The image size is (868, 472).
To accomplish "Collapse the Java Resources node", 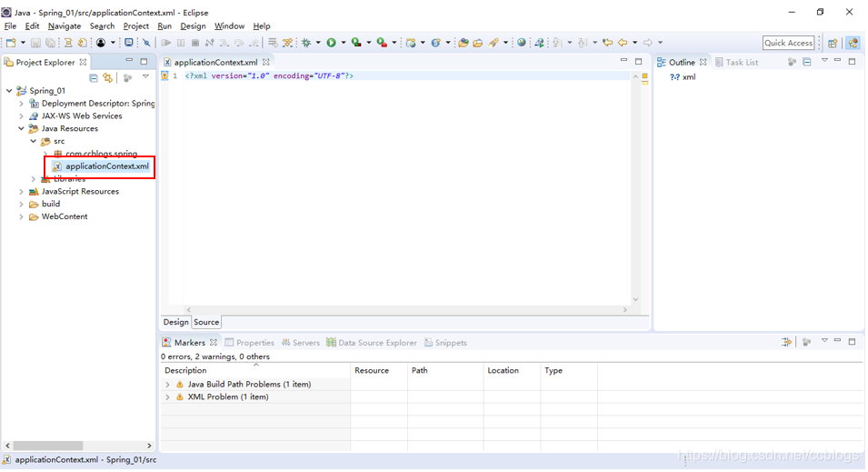I will pyautogui.click(x=22, y=128).
